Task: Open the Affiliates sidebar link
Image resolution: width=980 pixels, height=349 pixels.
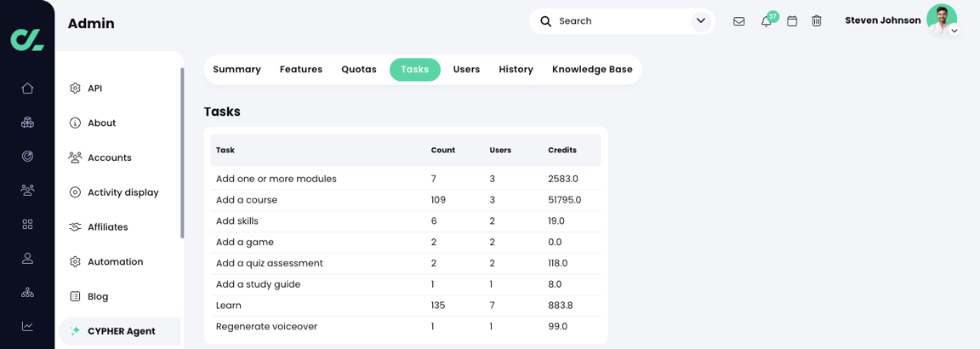Action: tap(107, 227)
